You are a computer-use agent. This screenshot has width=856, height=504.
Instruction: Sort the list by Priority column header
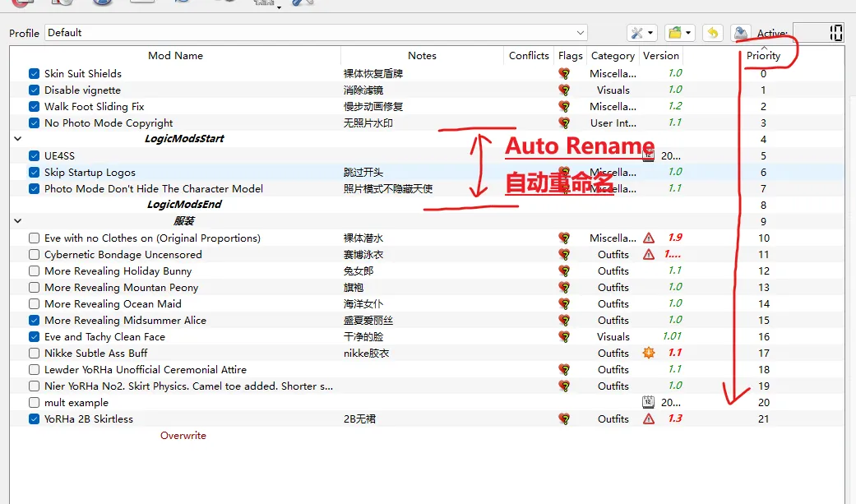coord(763,56)
